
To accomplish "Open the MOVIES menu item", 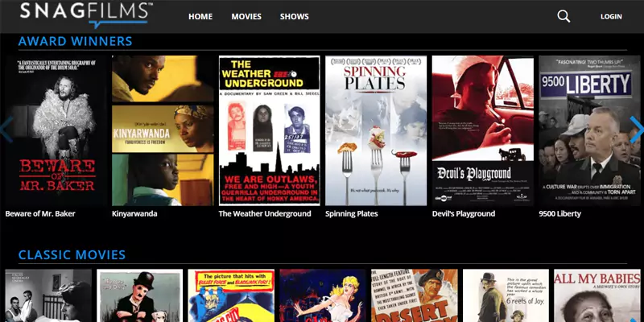I will (246, 17).
